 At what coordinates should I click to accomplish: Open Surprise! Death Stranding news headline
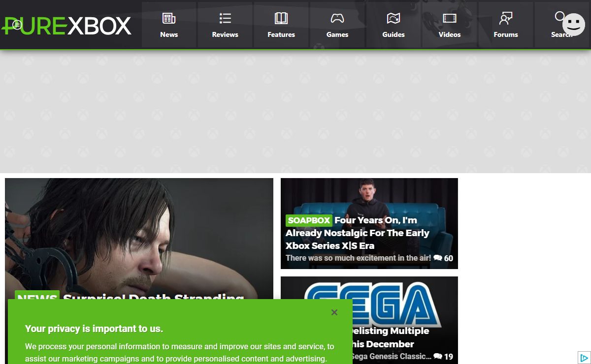pyautogui.click(x=154, y=295)
